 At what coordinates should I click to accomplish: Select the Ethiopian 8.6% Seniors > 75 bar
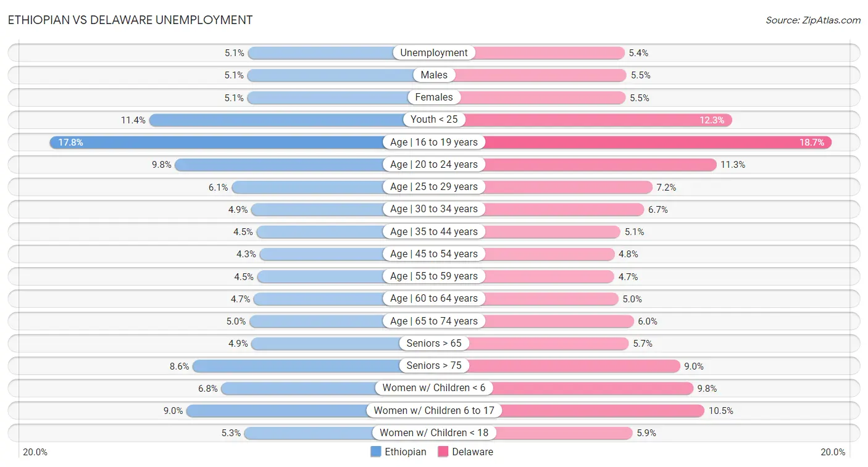295,366
